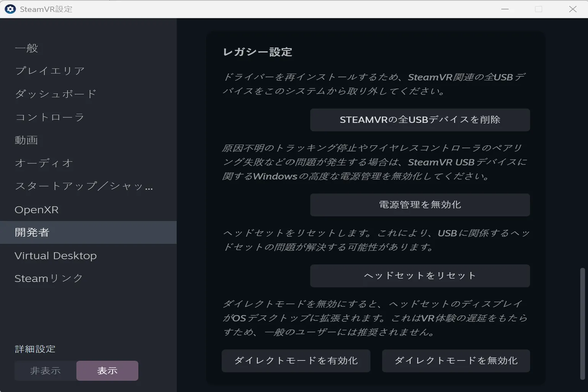588x392 pixels.
Task: Reset the headset with ヘッドセットをリセット
Action: point(420,275)
